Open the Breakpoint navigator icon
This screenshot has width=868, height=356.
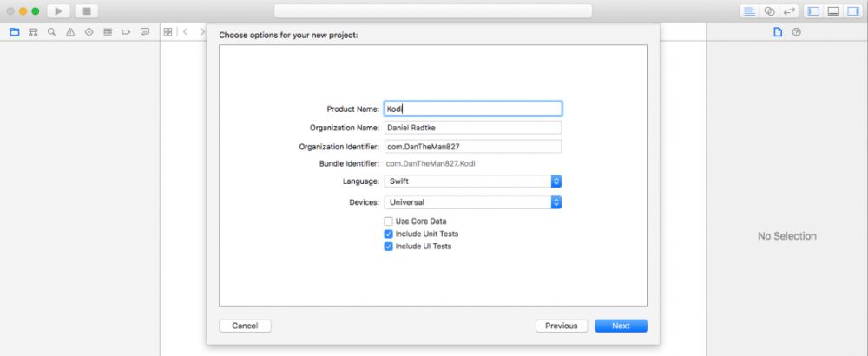(126, 31)
